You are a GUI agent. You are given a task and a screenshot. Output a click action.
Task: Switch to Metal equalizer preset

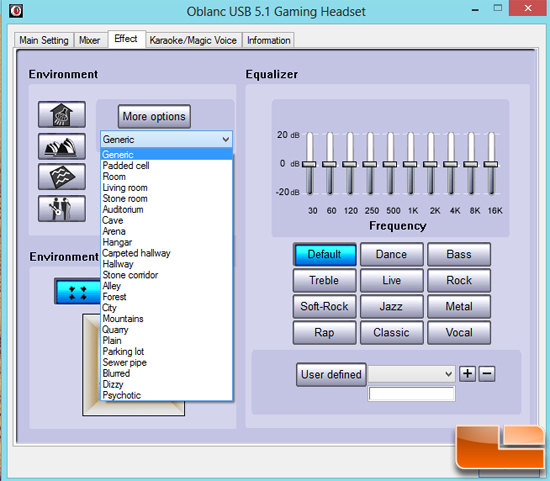[459, 306]
